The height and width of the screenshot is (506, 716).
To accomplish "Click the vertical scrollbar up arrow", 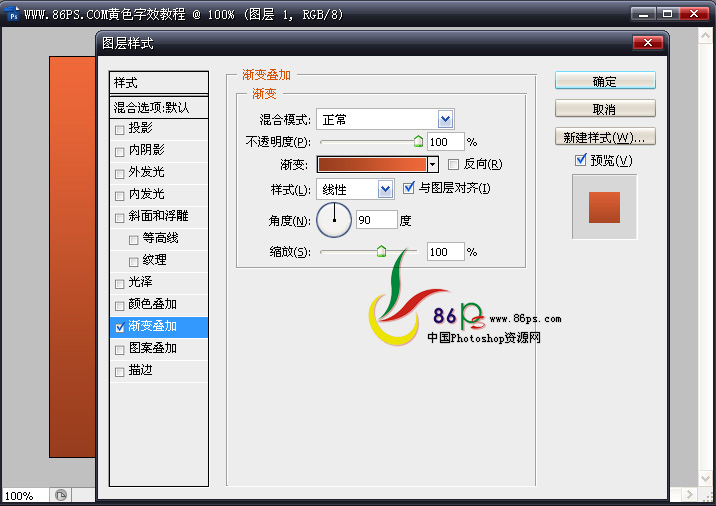I will click(x=705, y=35).
